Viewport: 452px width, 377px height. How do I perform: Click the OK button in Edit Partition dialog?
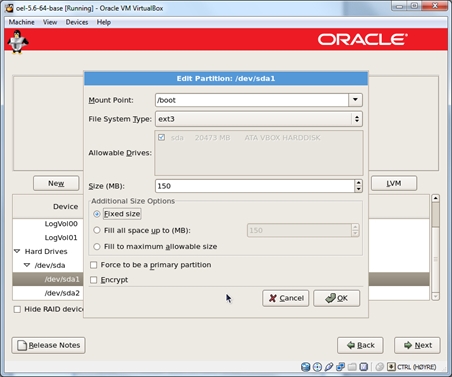click(337, 298)
